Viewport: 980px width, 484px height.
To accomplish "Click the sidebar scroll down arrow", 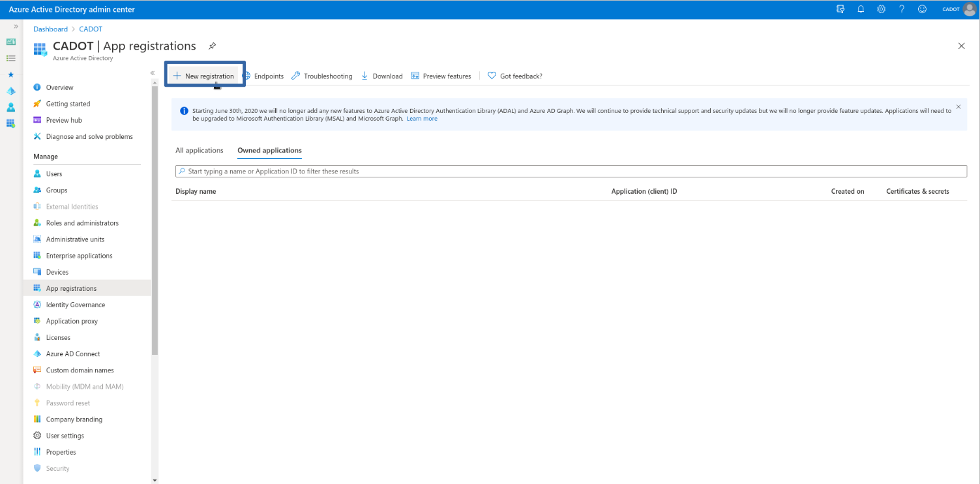I will (155, 480).
